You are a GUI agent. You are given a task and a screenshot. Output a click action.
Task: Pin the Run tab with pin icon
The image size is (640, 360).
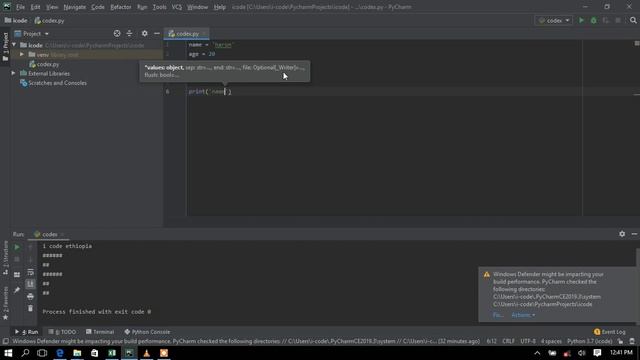click(x=17, y=290)
